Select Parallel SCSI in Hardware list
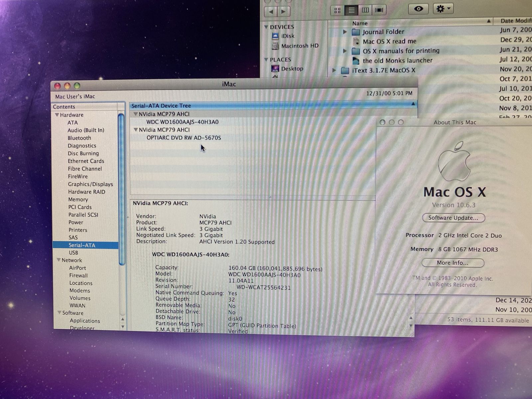Screen dimensions: 532x399 point(83,214)
